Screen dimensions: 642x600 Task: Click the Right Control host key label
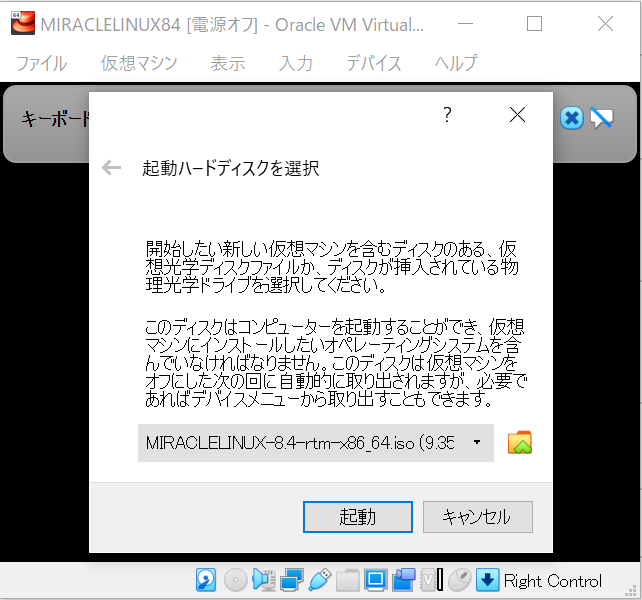(553, 581)
